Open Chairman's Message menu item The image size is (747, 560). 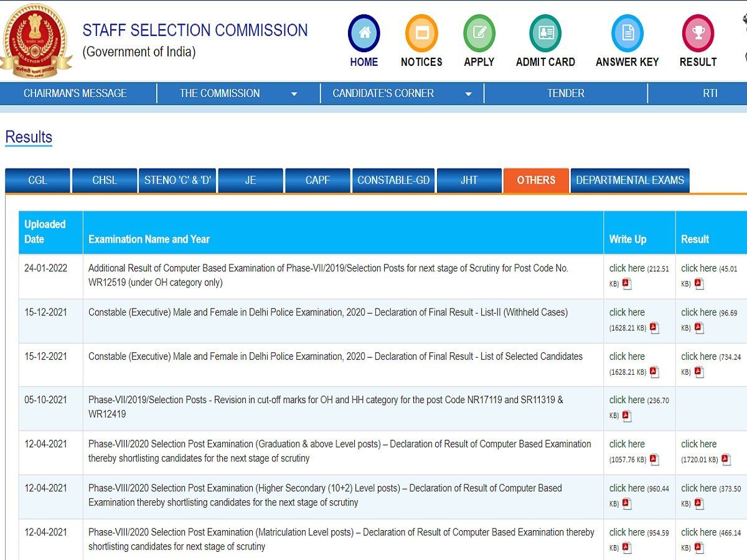click(75, 93)
